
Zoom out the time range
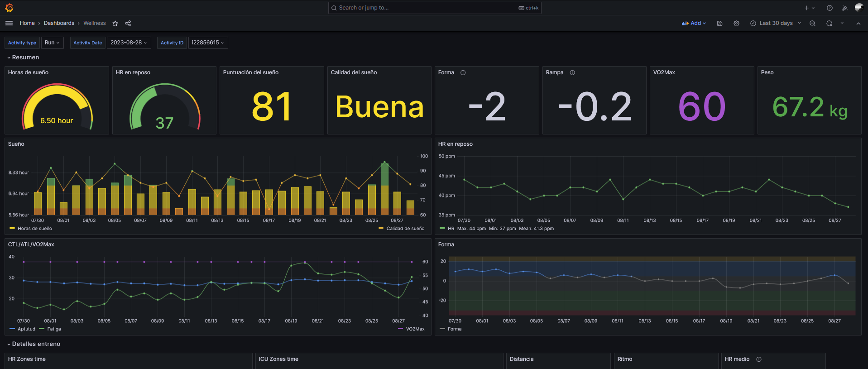[x=812, y=23]
